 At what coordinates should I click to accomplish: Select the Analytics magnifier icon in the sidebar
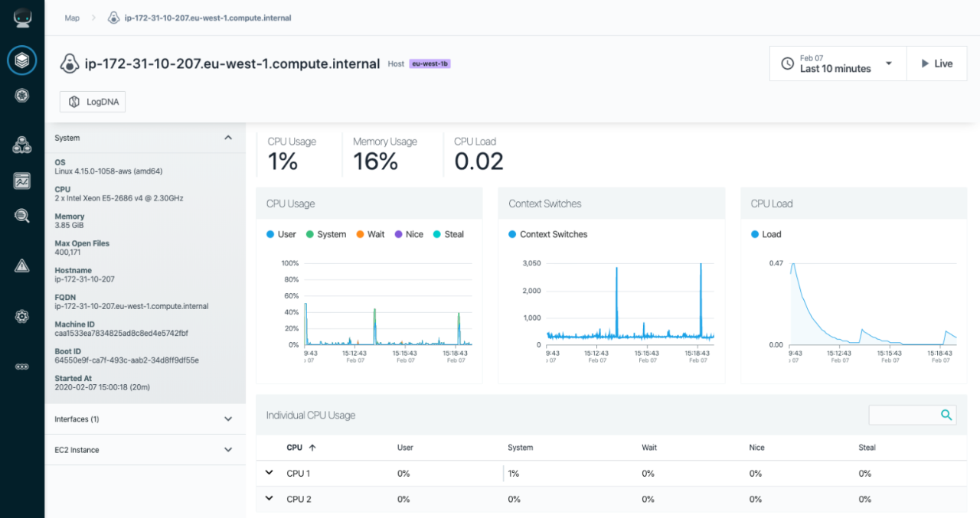[21, 215]
